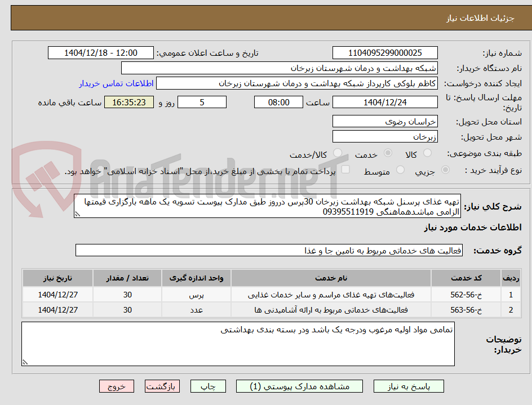Image resolution: width=532 pixels, height=405 pixels.
Task: Click the نام خدمت column header
Action: pos(331,278)
